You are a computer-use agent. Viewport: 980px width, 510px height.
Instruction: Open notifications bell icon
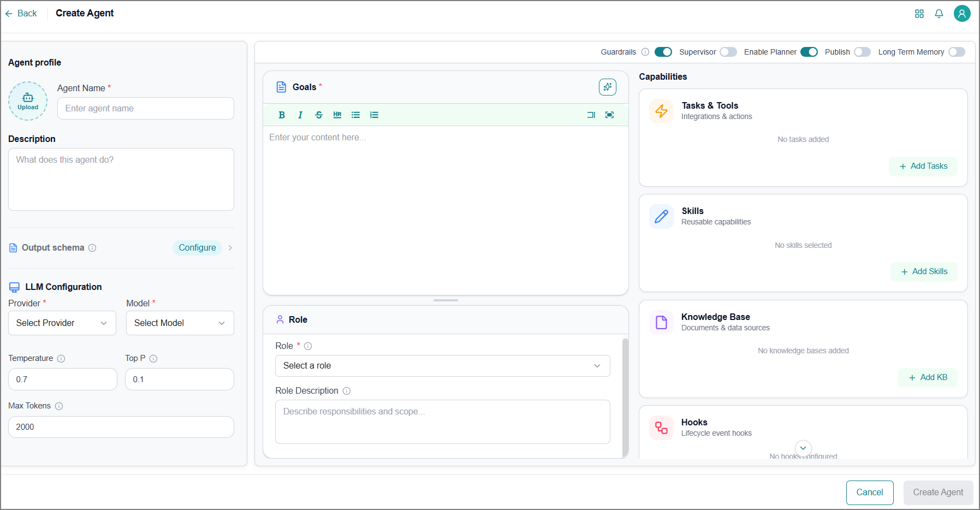pos(939,14)
